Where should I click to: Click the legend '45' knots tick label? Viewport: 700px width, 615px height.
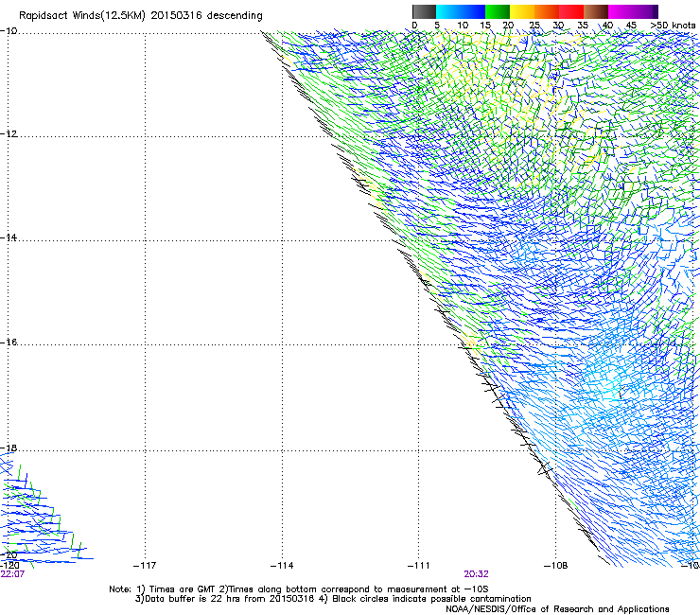pyautogui.click(x=631, y=25)
